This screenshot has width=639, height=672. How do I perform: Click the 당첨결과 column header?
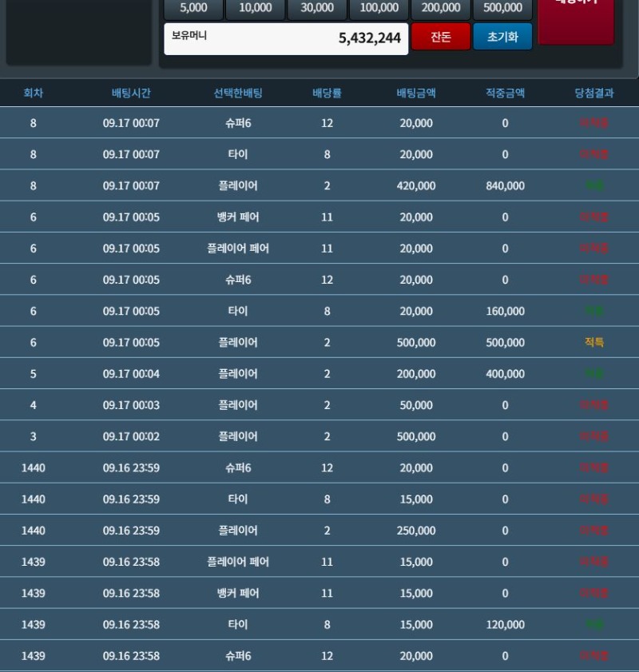pos(594,93)
